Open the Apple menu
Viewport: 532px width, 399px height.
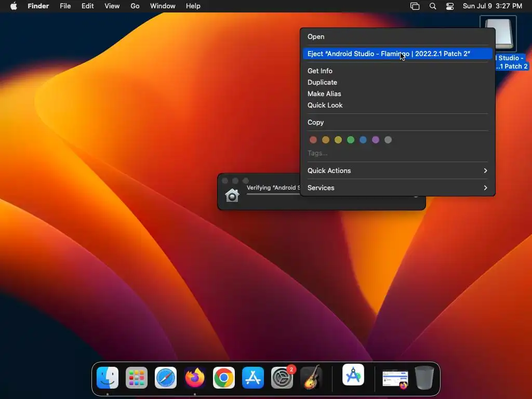point(14,6)
